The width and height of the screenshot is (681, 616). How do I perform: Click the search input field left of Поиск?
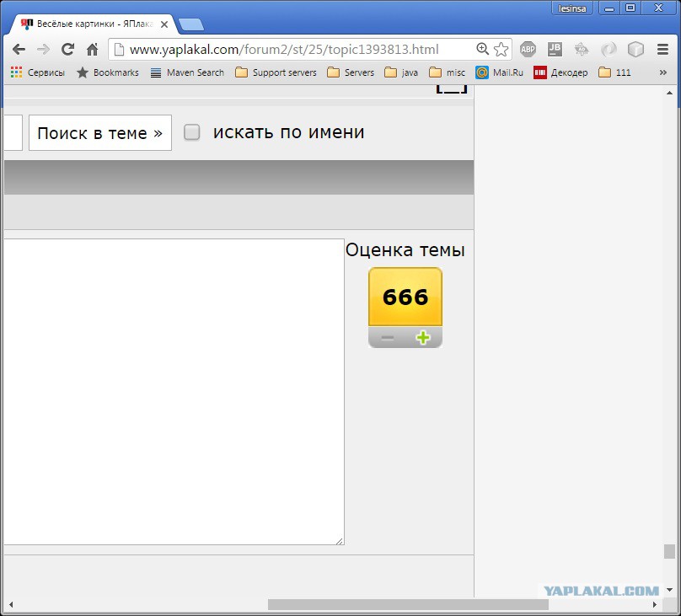point(13,133)
